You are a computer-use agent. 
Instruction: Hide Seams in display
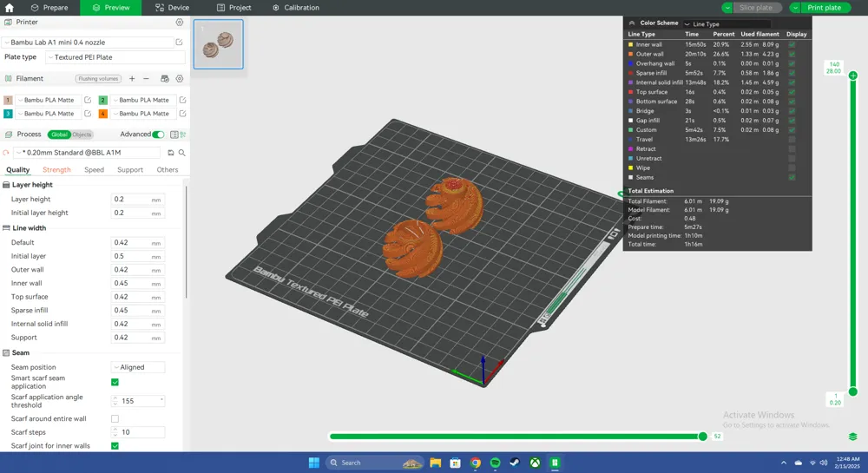(792, 178)
